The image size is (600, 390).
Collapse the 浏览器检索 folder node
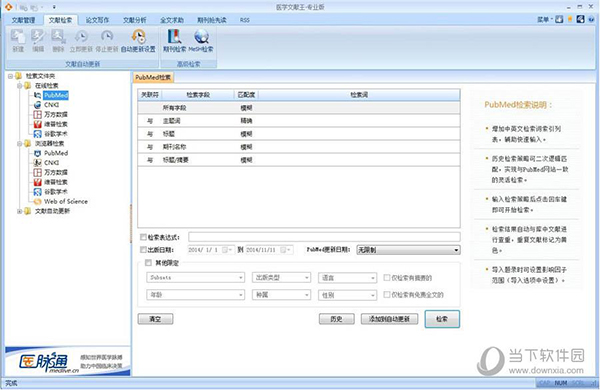tap(20, 144)
